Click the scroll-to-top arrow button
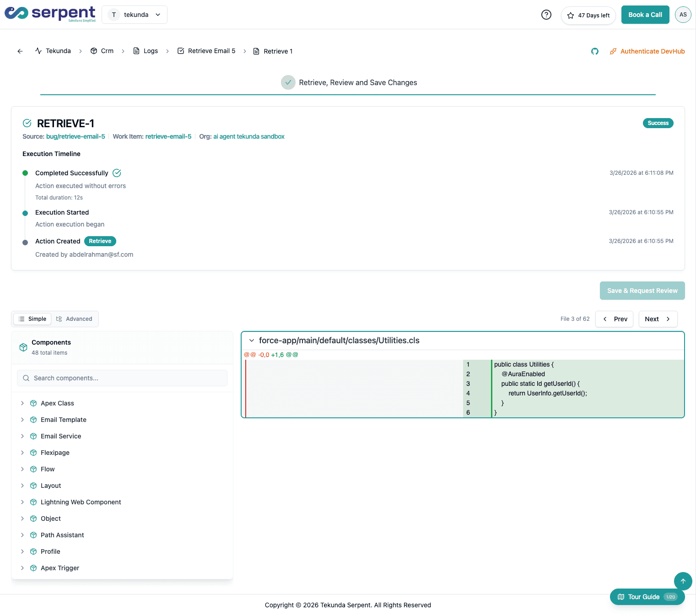 [x=683, y=581]
